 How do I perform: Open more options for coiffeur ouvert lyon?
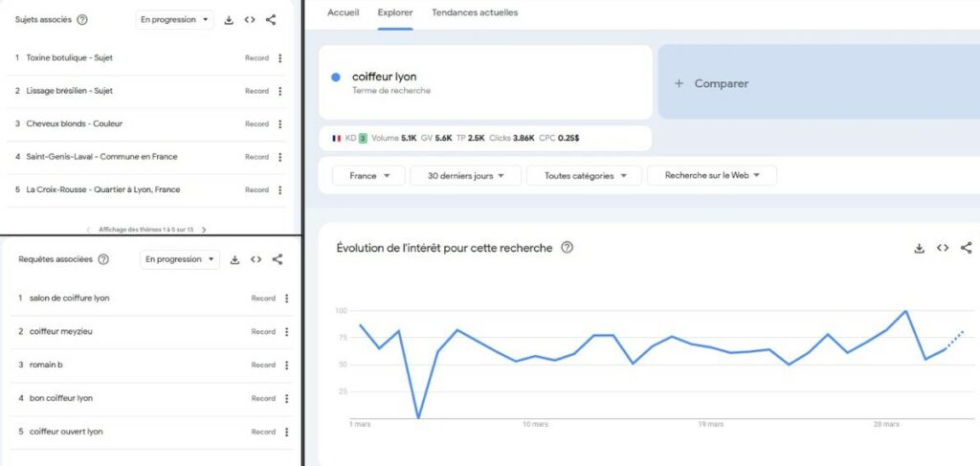pyautogui.click(x=287, y=432)
